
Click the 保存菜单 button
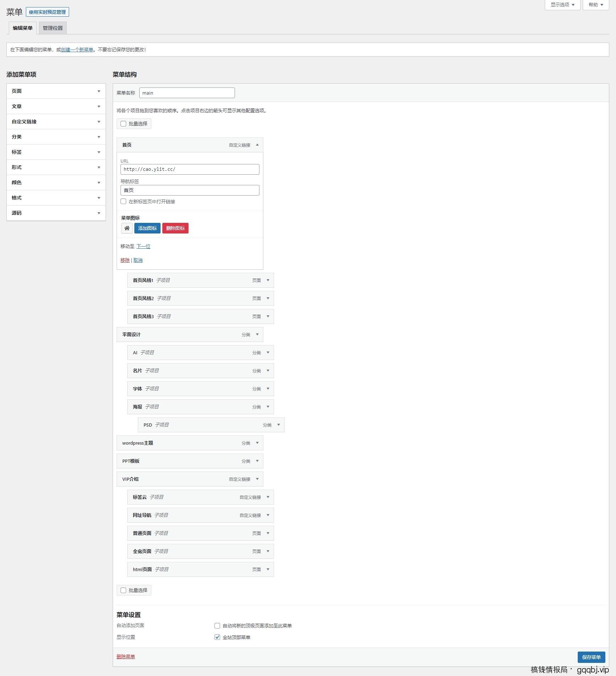pos(591,657)
